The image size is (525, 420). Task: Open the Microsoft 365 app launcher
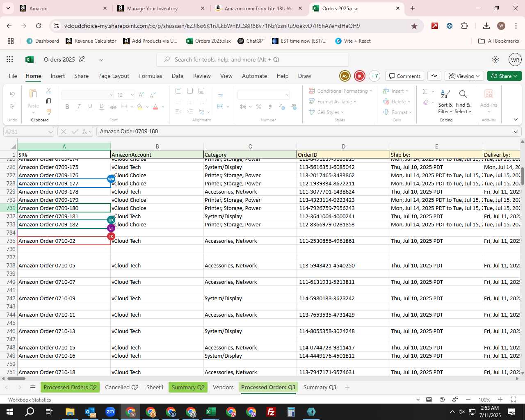[10, 59]
